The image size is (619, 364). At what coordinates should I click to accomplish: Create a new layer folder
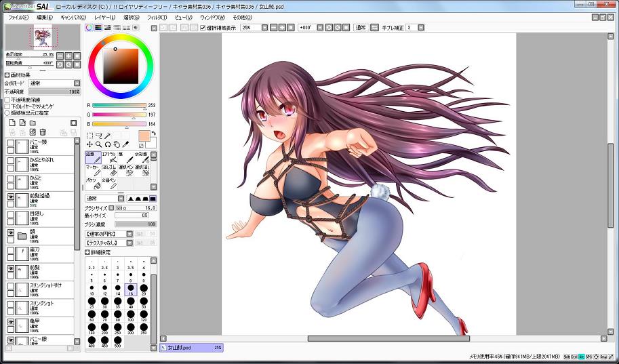[x=32, y=123]
